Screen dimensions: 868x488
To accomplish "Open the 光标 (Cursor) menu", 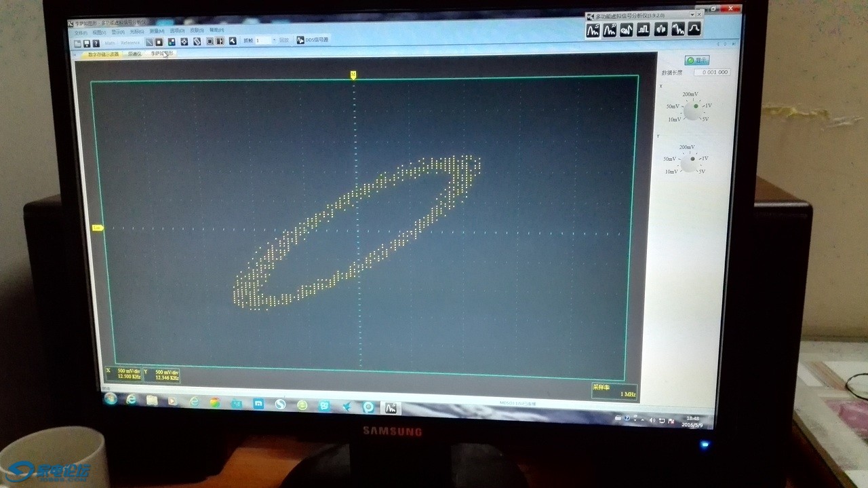I will click(x=137, y=32).
